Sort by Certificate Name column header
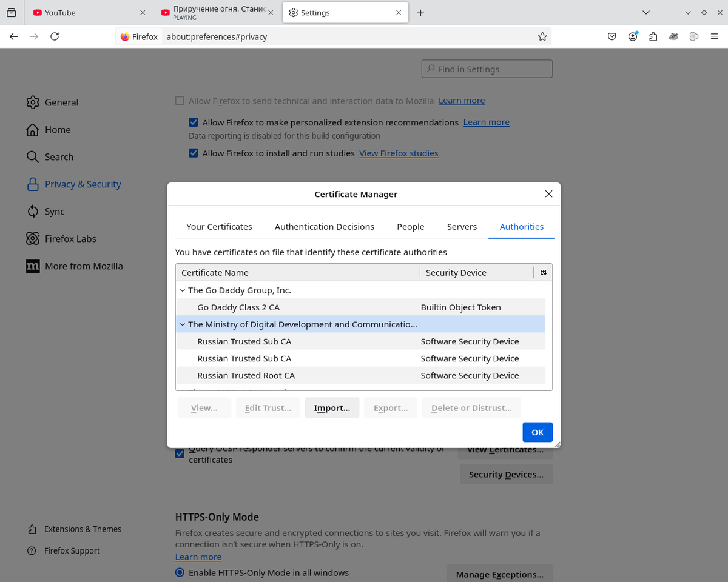This screenshot has height=582, width=728. point(297,272)
